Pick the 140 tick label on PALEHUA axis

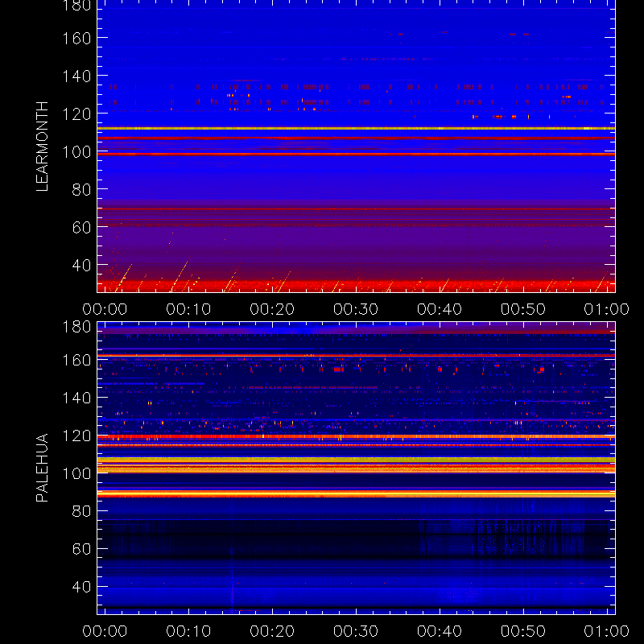(x=76, y=398)
